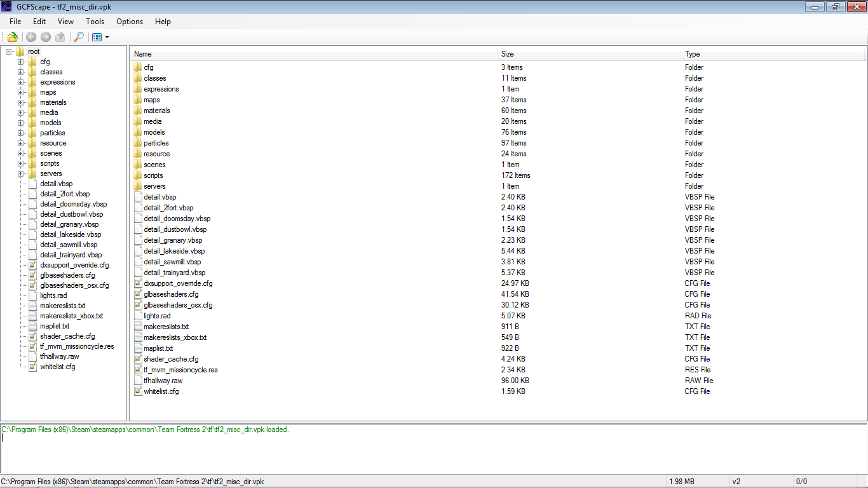This screenshot has width=868, height=488.
Task: Expand the expressions folder in the tree
Action: coord(21,82)
